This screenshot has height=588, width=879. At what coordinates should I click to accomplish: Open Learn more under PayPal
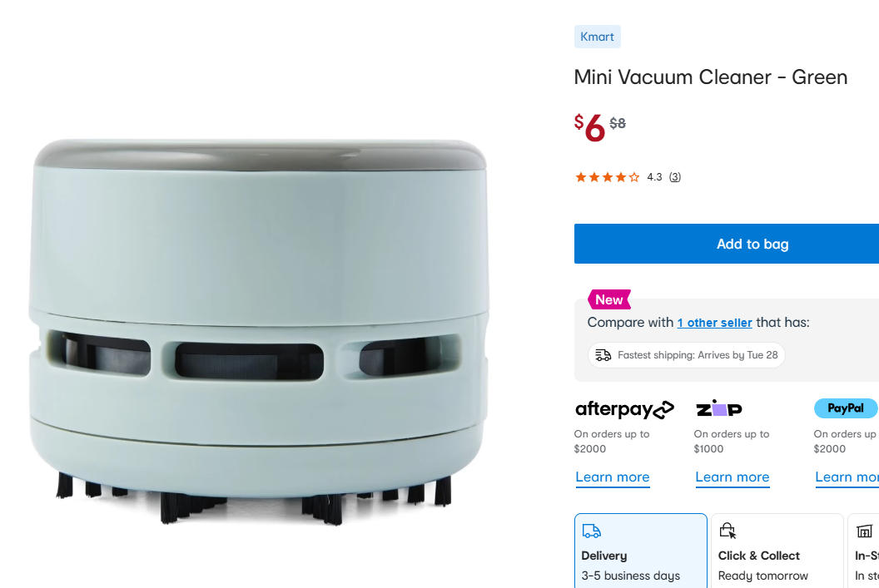[847, 477]
